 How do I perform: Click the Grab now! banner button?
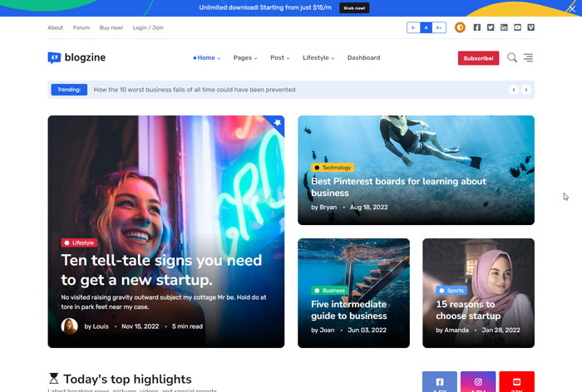point(354,8)
